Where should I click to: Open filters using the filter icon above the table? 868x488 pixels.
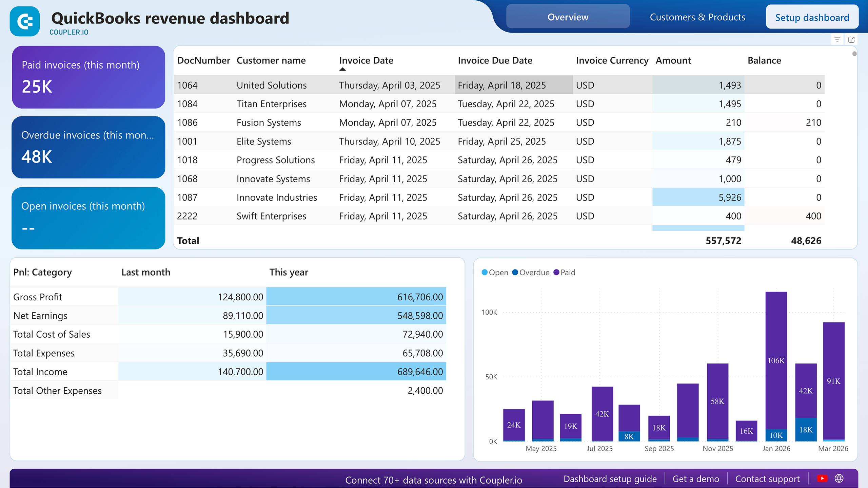837,40
